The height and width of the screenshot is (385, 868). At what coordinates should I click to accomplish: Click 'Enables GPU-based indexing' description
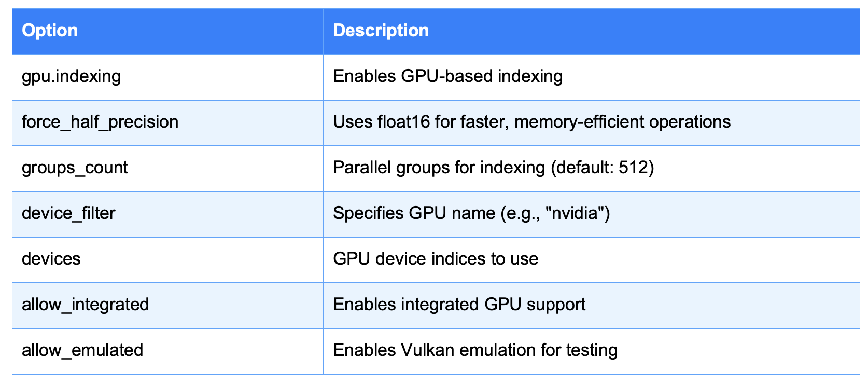click(x=447, y=76)
